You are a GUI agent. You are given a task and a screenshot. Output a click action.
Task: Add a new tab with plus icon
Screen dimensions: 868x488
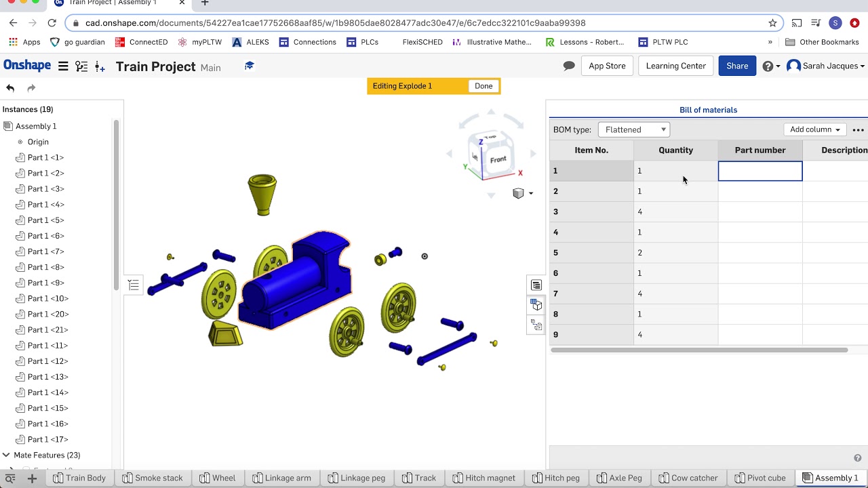click(32, 479)
